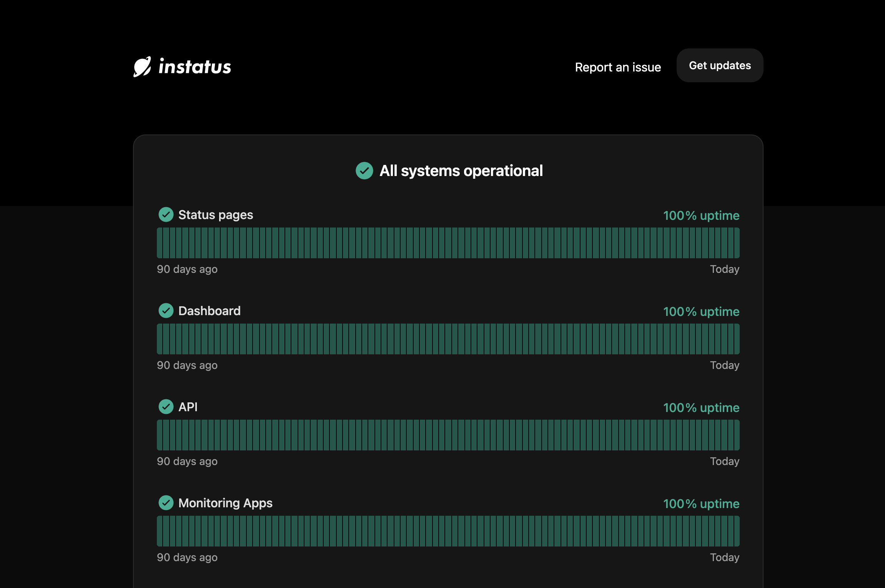Click Today label under Dashboard
Screen dimensions: 885x588
(725, 365)
